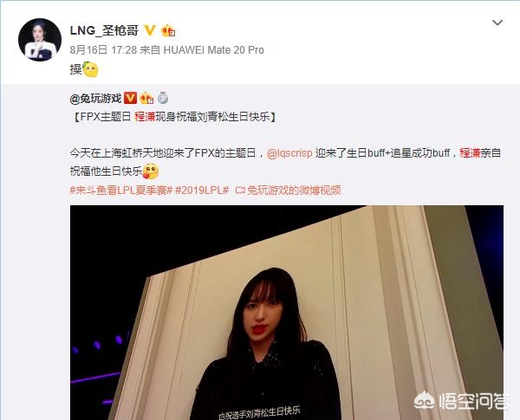Click the orange V badge beside 兔玩游戏
520x420 pixels.
coord(130,98)
